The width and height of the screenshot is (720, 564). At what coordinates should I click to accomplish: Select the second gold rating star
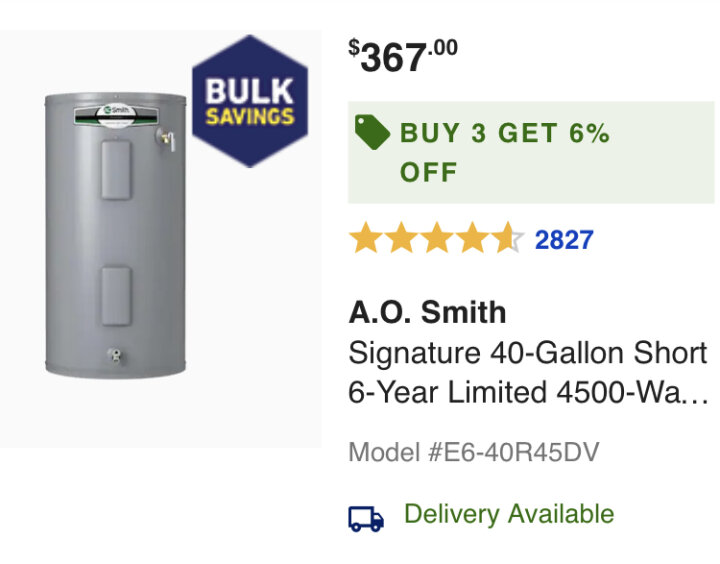[401, 238]
